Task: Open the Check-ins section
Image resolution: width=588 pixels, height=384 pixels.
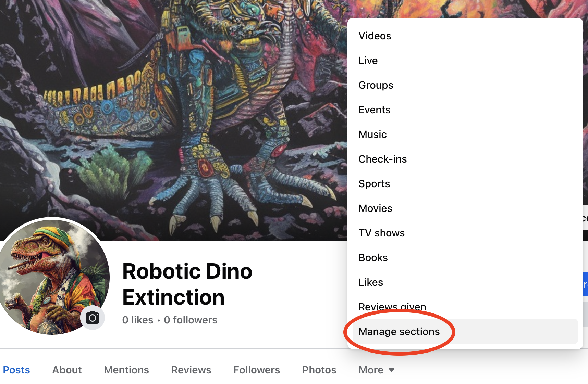Action: (x=382, y=159)
